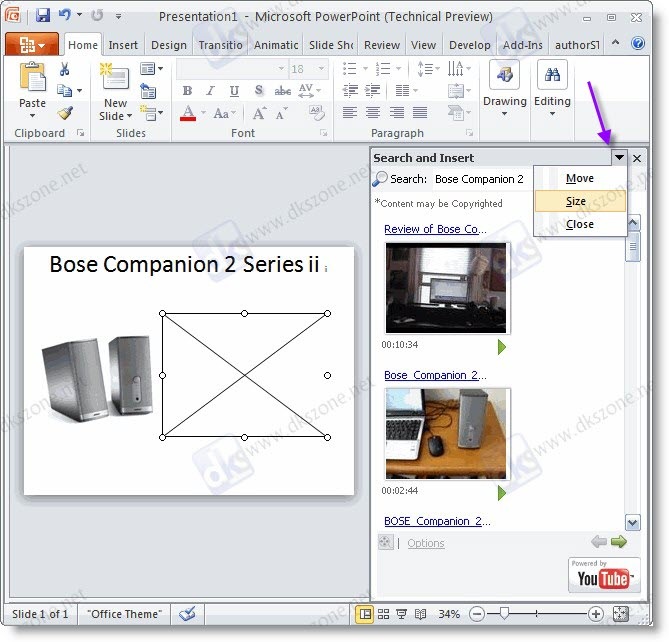Align text left
669x642 pixels.
click(x=350, y=113)
